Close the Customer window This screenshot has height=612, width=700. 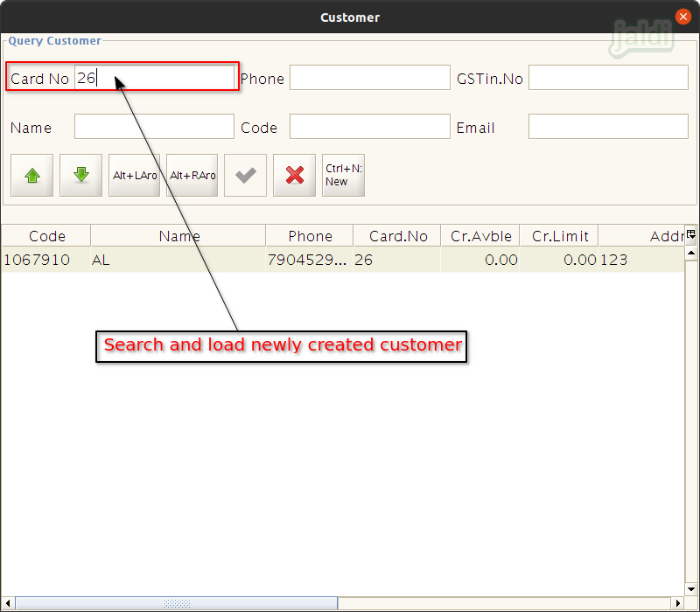[x=683, y=17]
